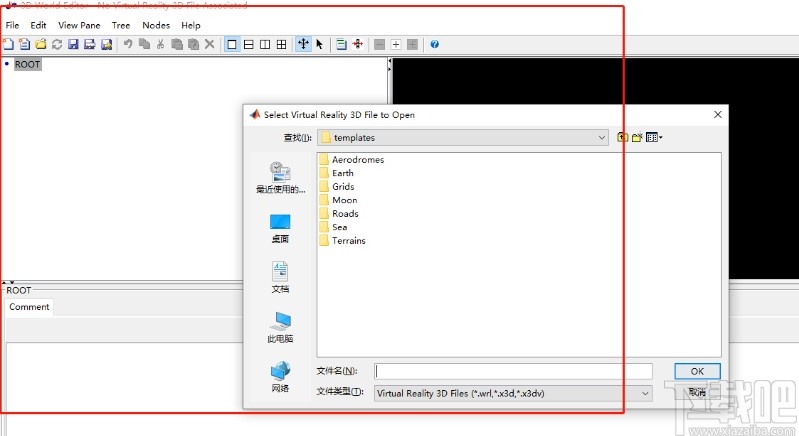The width and height of the screenshot is (799, 436).
Task: Click the Cut scissors icon
Action: point(161,44)
